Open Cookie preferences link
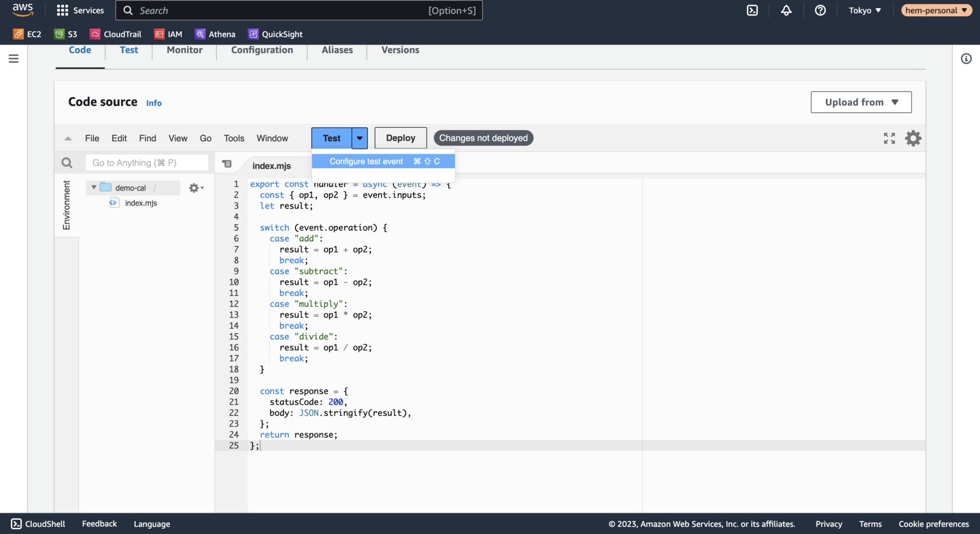The image size is (980, 534). tap(933, 523)
